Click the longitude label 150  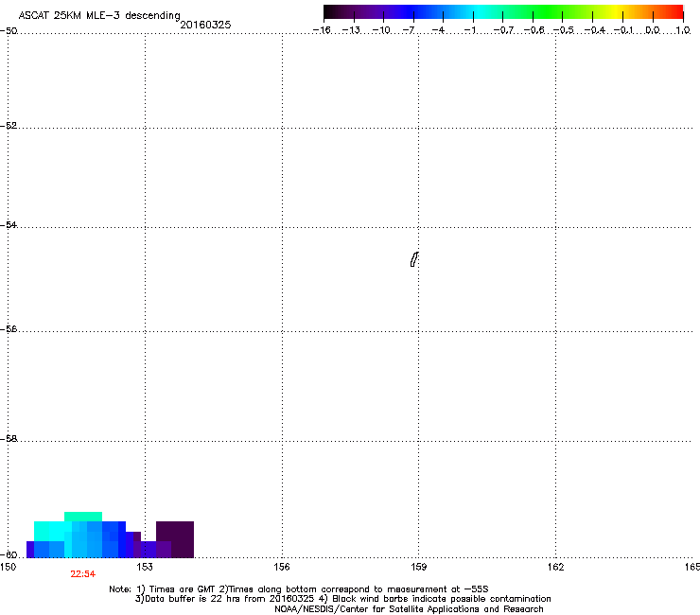[x=9, y=567]
